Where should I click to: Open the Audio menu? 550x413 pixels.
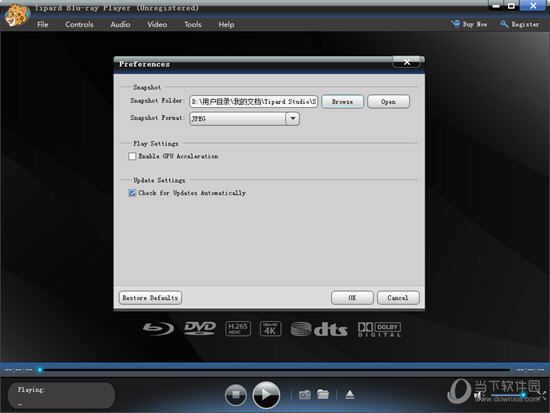coord(120,25)
